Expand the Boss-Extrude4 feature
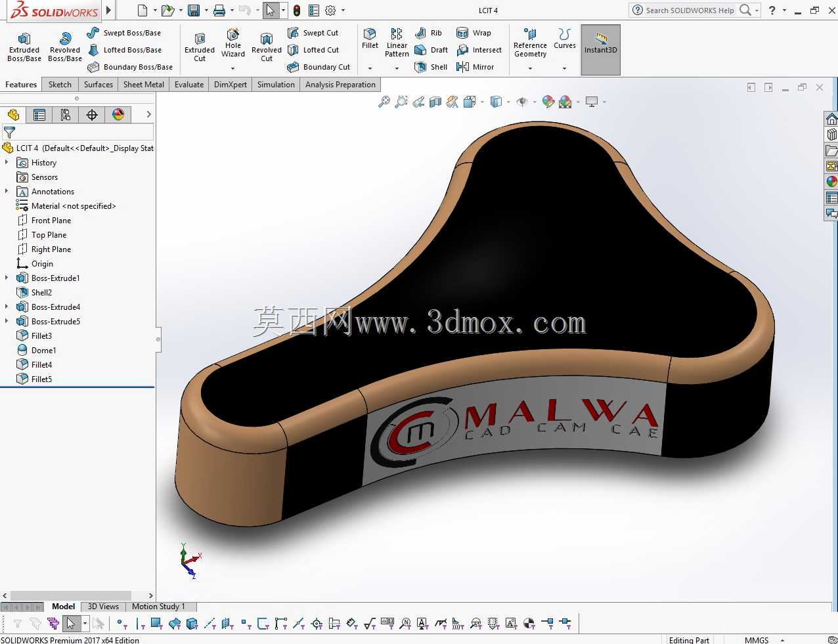Image resolution: width=838 pixels, height=644 pixels. tap(7, 307)
